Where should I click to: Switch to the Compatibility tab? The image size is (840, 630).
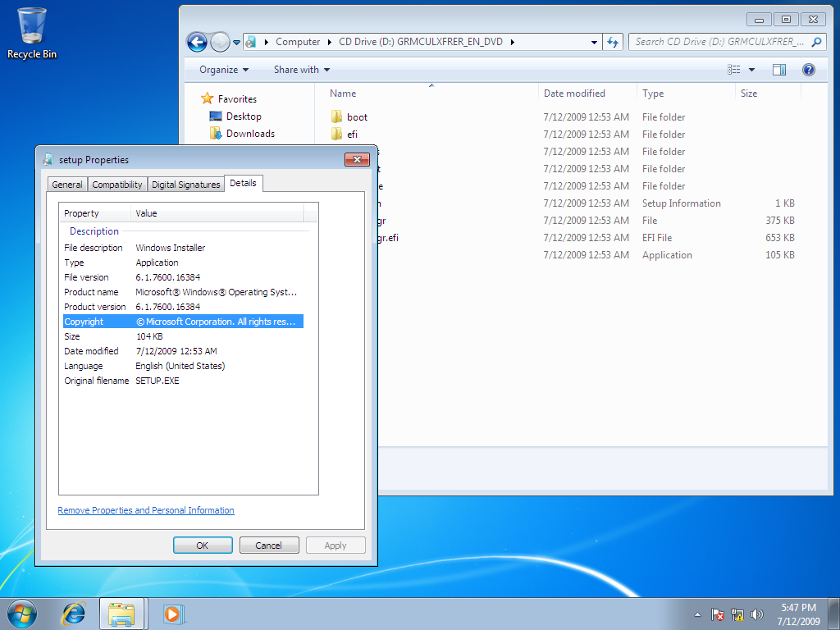point(117,185)
